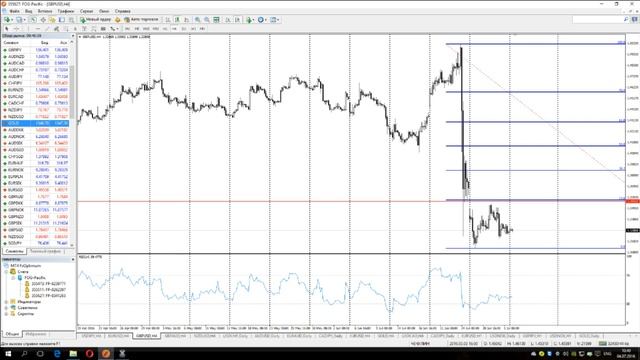Open Opera from the taskbar
Image resolution: width=640 pixels, height=360 pixels.
89,353
